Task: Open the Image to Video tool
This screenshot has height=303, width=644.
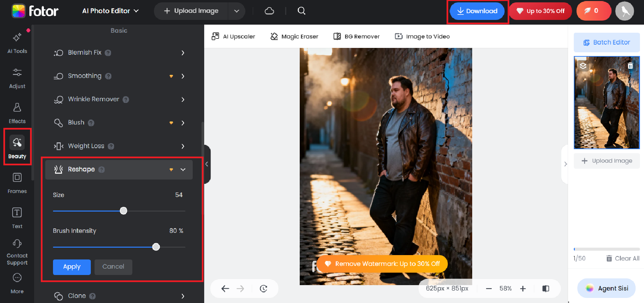Action: tap(422, 36)
